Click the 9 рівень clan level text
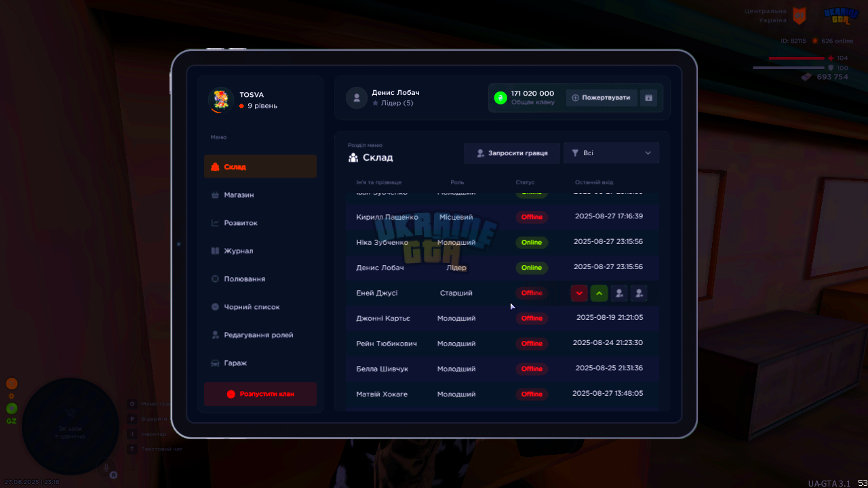This screenshot has height=488, width=868. (262, 106)
